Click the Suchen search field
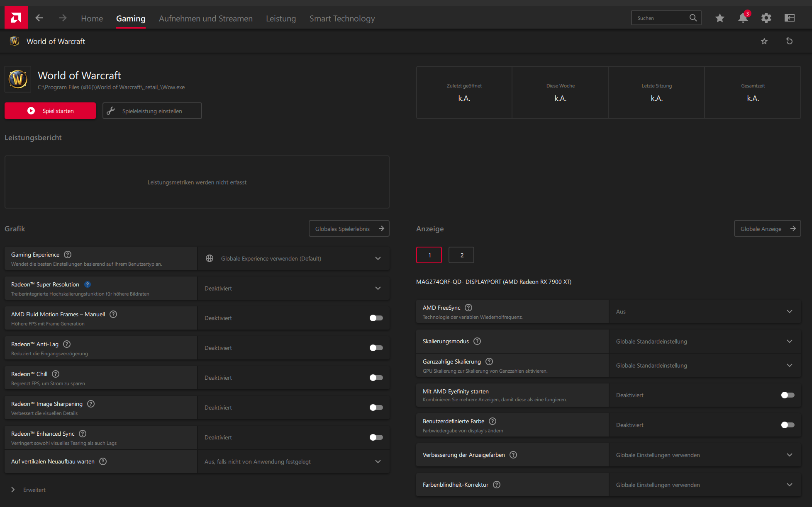812x507 pixels. 661,18
